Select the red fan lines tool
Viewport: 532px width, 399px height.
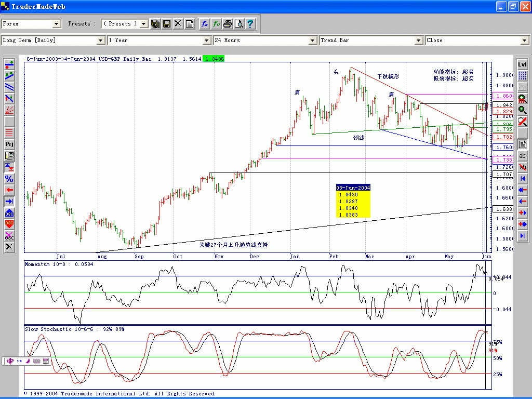click(9, 110)
